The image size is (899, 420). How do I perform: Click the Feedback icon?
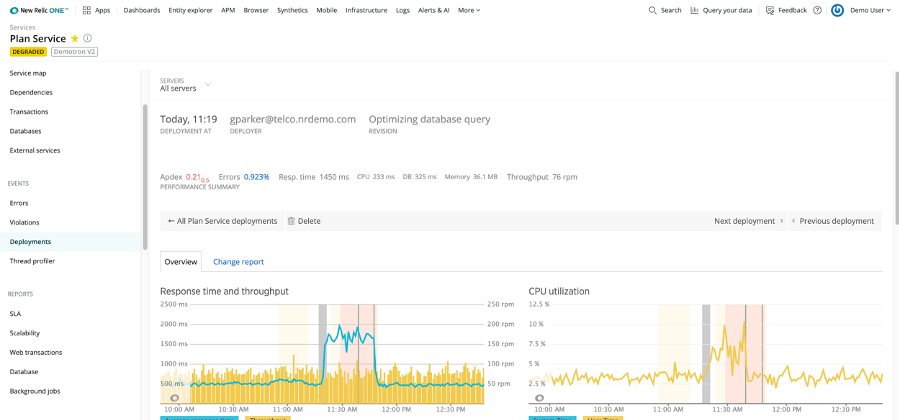click(770, 10)
